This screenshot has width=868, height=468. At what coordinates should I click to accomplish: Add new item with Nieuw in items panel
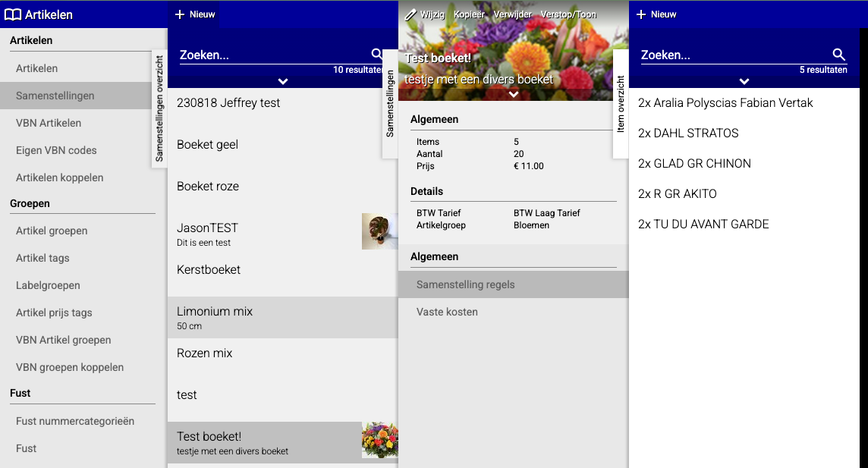[x=656, y=14]
